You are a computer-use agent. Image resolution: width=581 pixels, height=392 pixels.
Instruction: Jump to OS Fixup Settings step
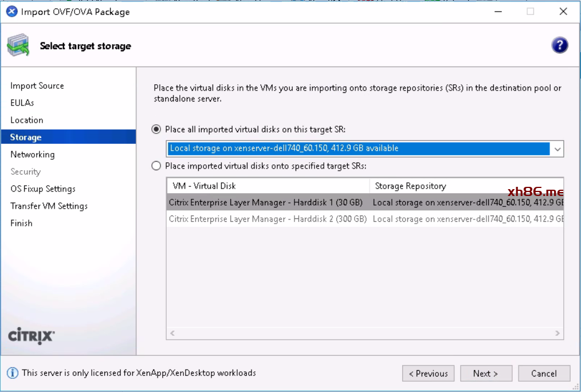[x=43, y=189]
